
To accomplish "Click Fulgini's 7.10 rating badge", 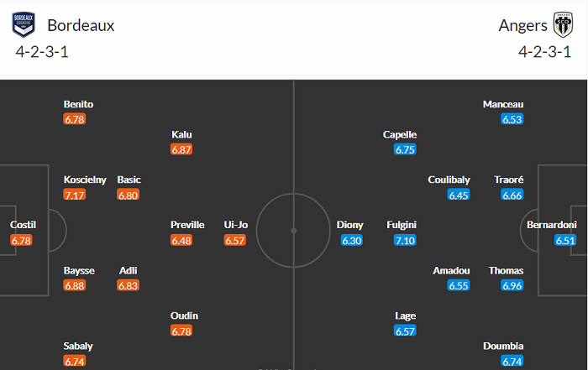I will 405,241.
